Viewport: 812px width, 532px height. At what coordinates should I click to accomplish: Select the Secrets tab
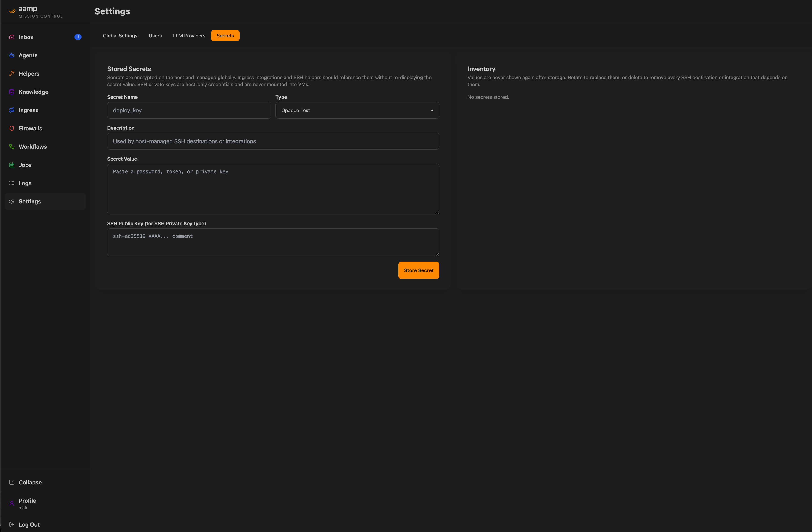pos(225,36)
